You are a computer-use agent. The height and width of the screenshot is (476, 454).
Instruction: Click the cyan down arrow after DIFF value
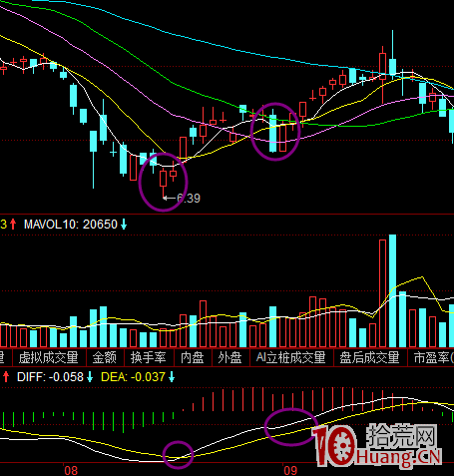coord(90,377)
